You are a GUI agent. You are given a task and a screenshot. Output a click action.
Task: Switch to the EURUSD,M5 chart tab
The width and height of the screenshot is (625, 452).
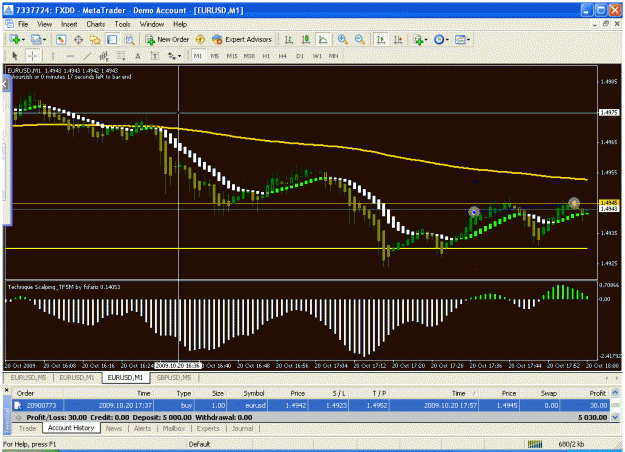click(28, 377)
